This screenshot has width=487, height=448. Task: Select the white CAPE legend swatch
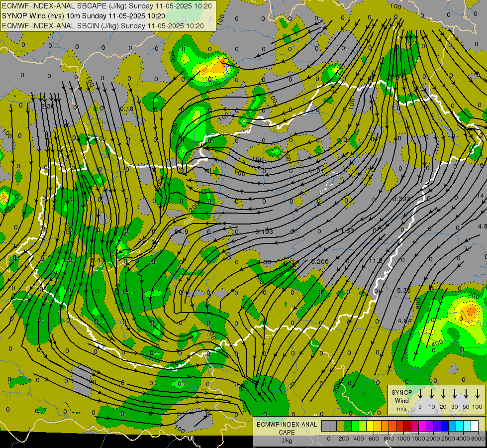pyautogui.click(x=475, y=426)
